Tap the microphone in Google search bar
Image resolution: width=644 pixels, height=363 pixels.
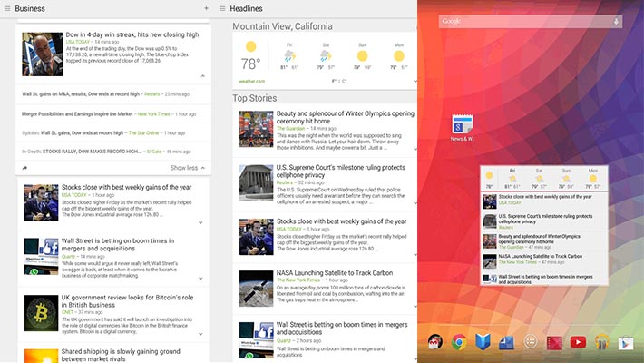[x=616, y=21]
